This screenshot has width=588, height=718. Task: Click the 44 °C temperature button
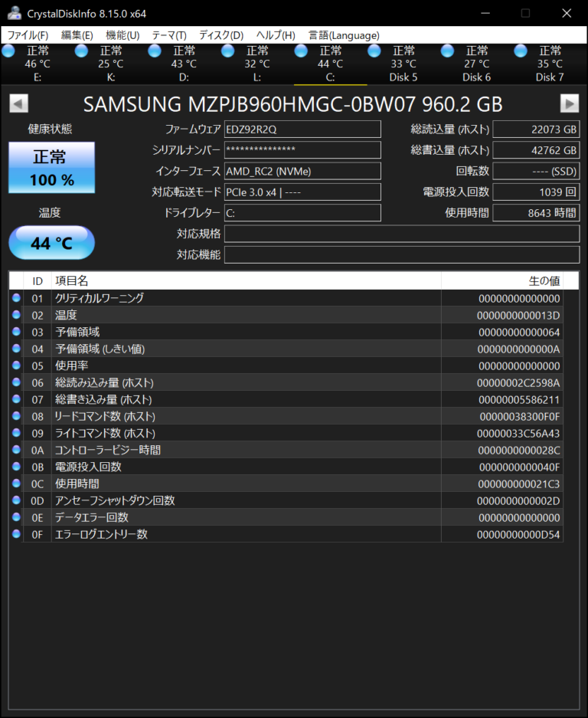click(x=51, y=243)
